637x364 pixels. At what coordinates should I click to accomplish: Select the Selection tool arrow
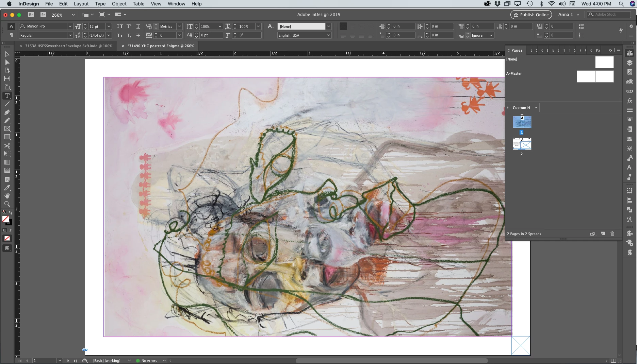pyautogui.click(x=7, y=54)
